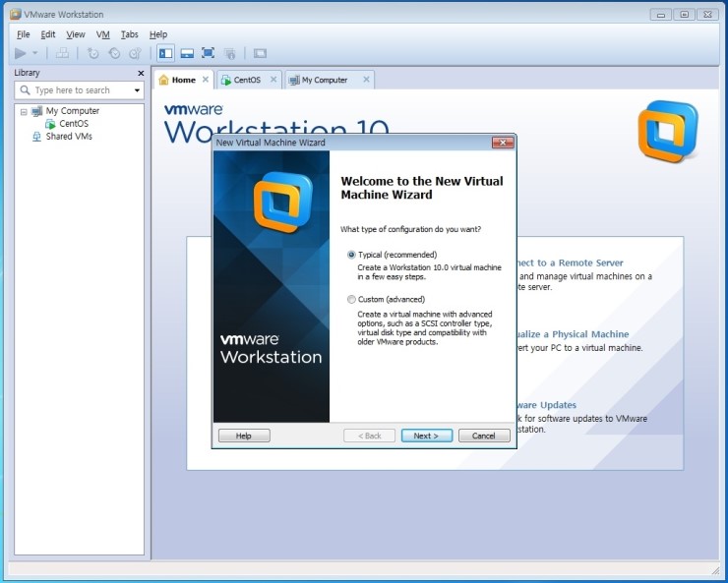The width and height of the screenshot is (728, 583).
Task: Click the Home tab house icon
Action: click(163, 80)
